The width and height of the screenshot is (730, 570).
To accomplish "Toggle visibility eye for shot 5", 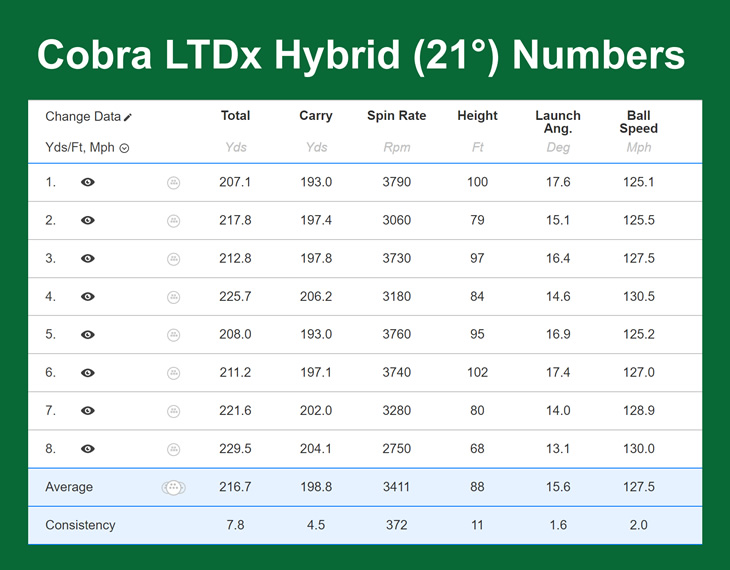I will click(x=88, y=334).
